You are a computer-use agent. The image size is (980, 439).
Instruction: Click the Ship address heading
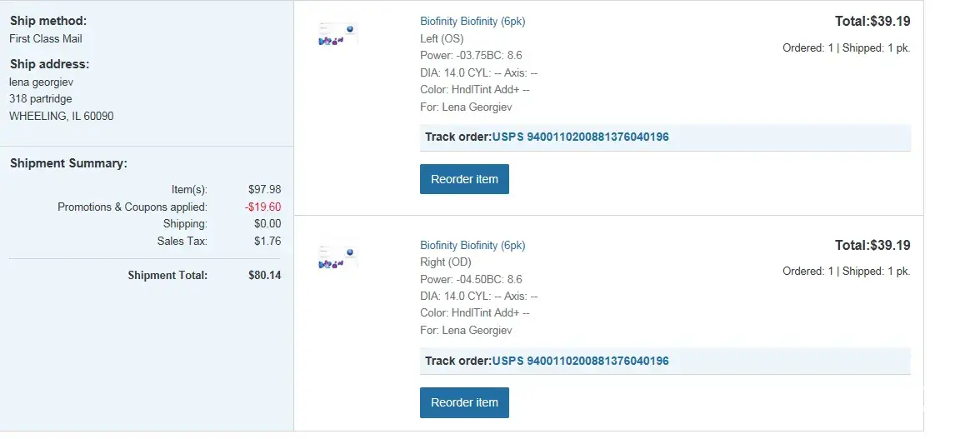click(49, 64)
